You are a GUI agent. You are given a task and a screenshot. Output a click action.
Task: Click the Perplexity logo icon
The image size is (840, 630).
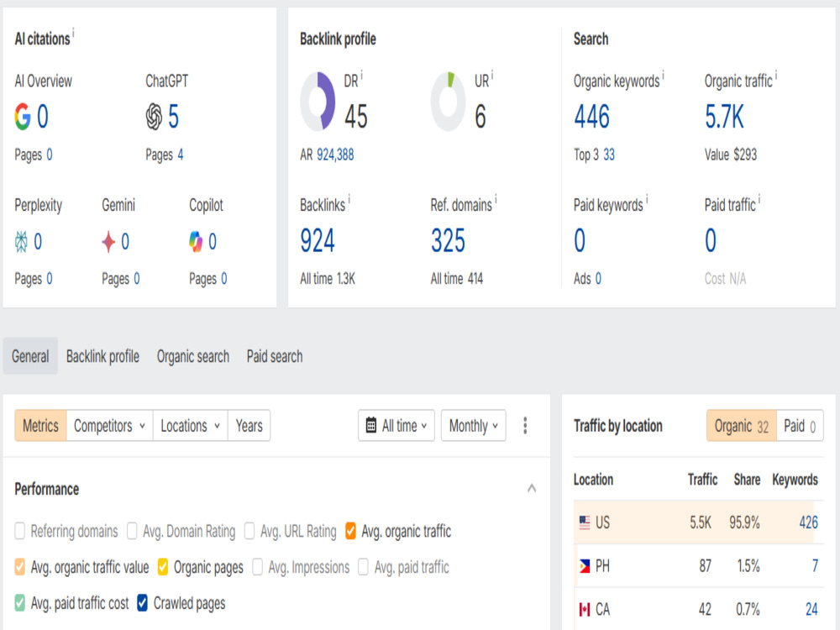point(21,242)
